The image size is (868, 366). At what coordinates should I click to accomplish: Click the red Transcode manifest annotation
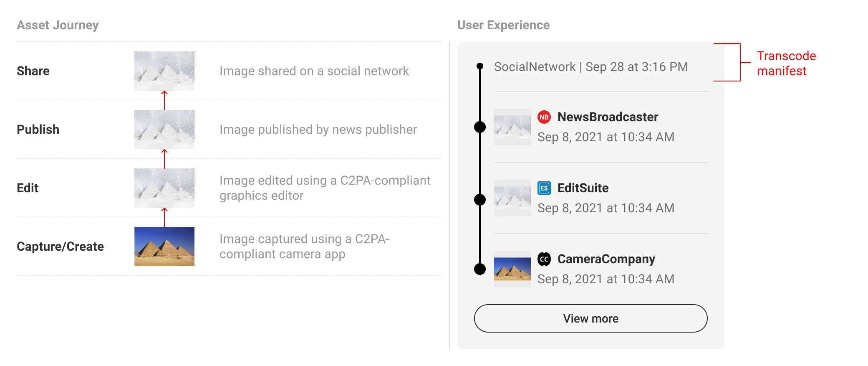(786, 64)
